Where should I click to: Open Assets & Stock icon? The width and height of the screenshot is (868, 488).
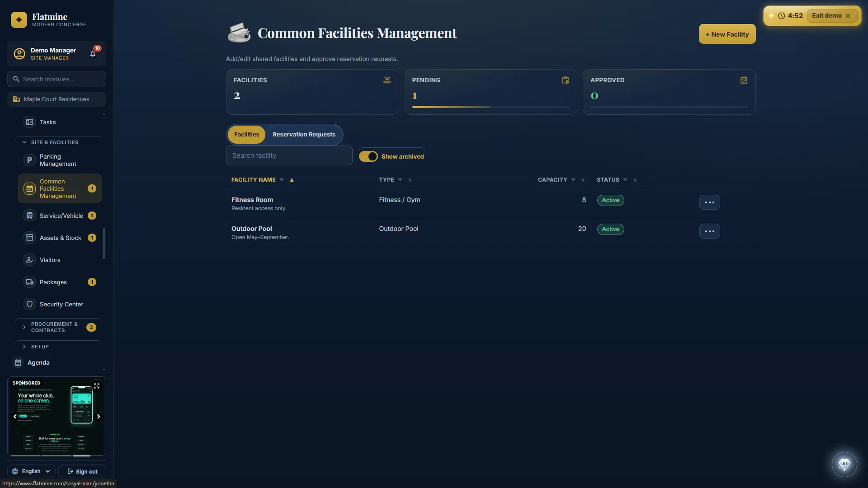click(x=29, y=238)
